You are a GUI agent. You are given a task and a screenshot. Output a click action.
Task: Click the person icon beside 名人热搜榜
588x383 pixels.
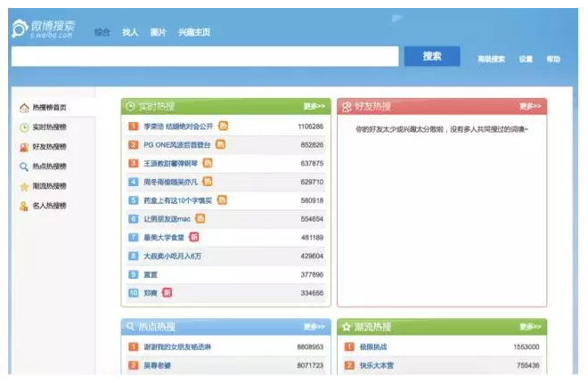point(24,206)
